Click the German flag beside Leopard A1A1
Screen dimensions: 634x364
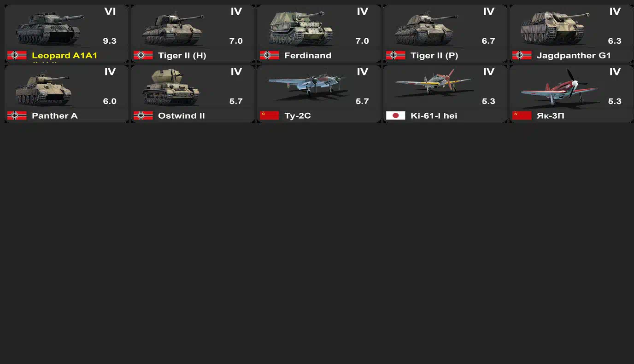click(17, 55)
